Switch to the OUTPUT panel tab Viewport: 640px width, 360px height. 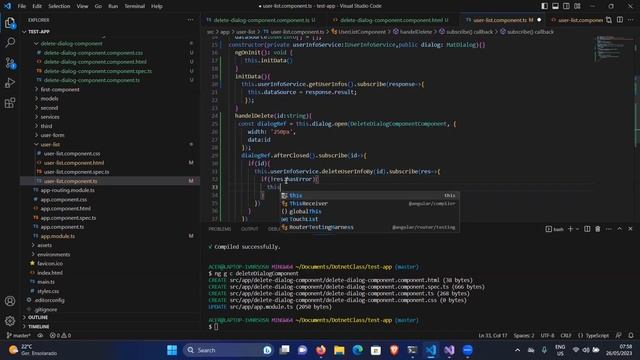pyautogui.click(x=249, y=229)
